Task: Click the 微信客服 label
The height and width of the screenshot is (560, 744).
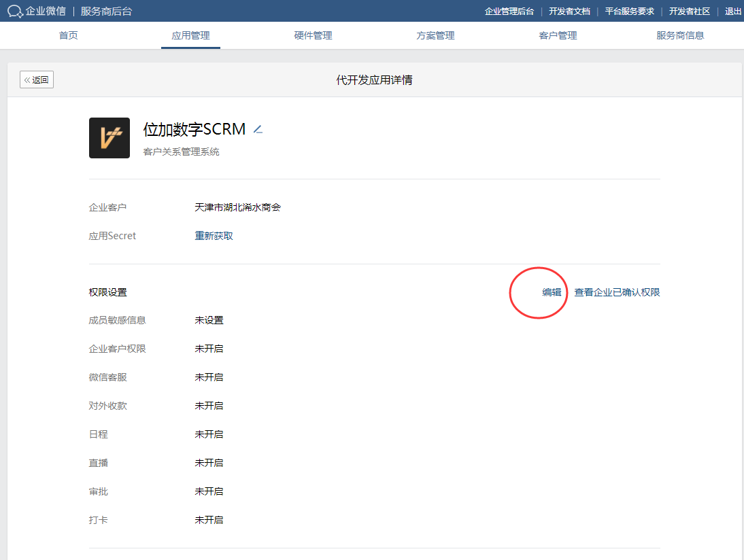Action: tap(107, 377)
